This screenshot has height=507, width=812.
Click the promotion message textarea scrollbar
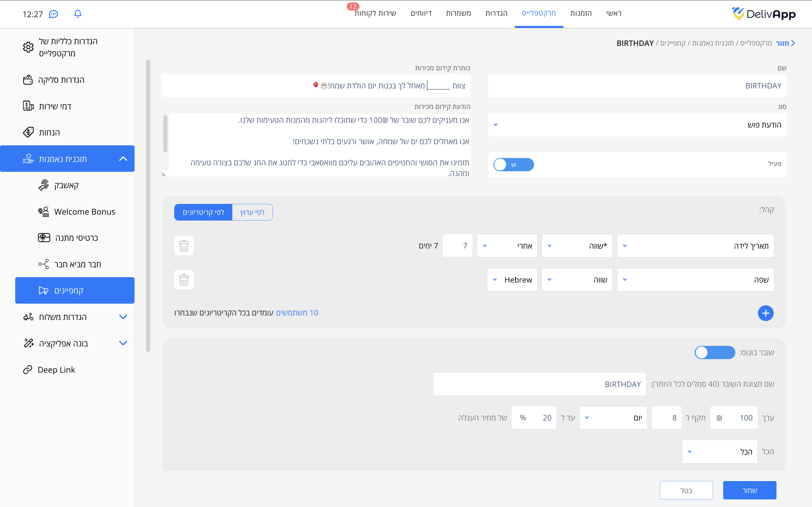(165, 134)
